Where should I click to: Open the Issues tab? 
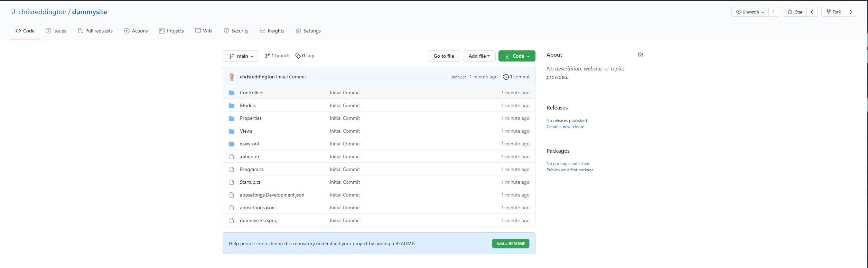click(56, 31)
